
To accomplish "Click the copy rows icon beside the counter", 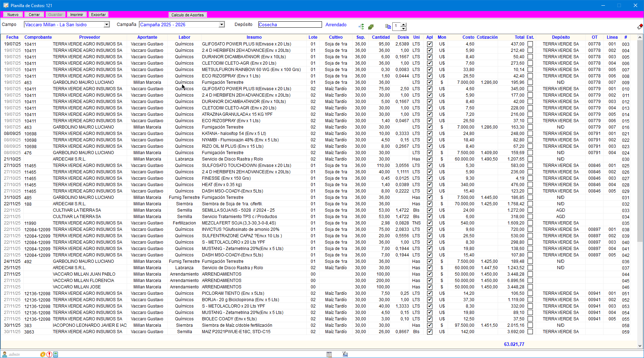I will (388, 26).
